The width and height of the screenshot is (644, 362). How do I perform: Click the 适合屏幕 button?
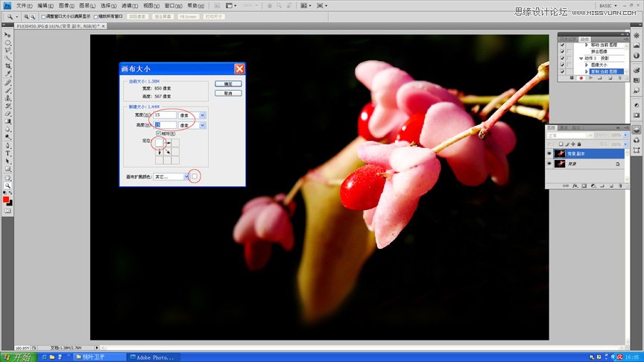[x=163, y=17]
